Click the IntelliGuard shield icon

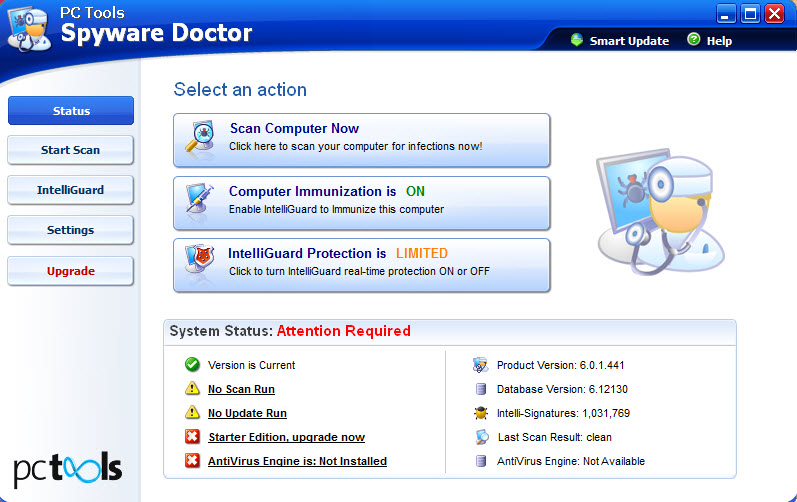click(x=199, y=259)
